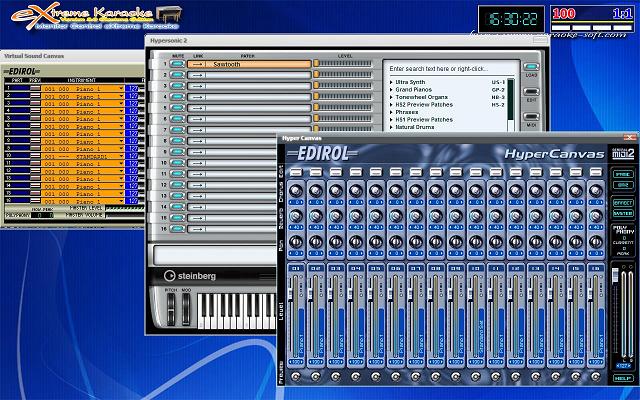
Task: Click the MIDI button in Hypersonic
Action: click(x=531, y=117)
